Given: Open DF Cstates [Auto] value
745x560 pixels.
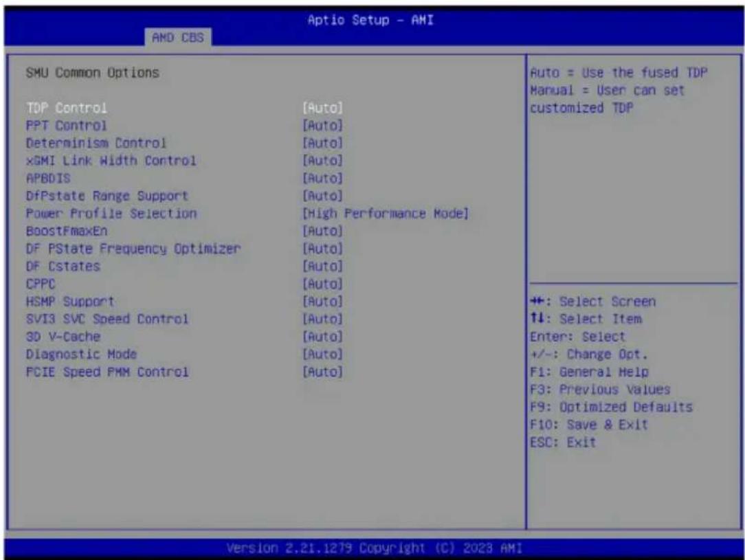Looking at the screenshot, I should pyautogui.click(x=322, y=266).
